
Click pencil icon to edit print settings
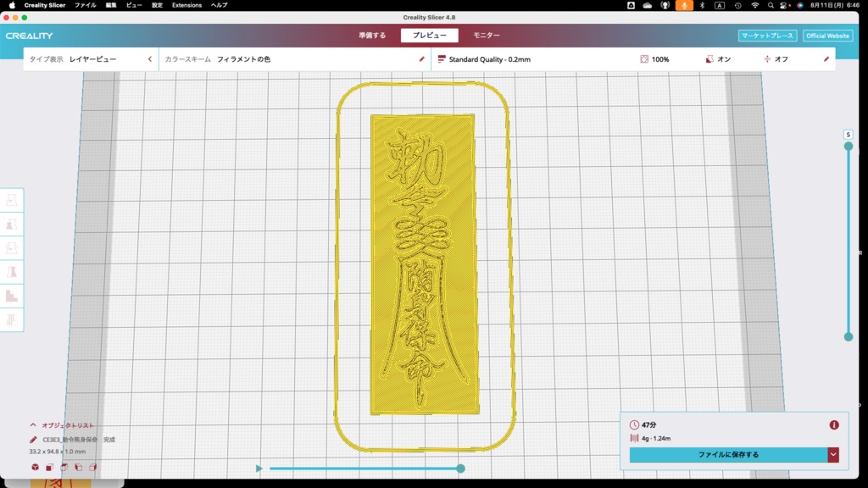point(826,59)
